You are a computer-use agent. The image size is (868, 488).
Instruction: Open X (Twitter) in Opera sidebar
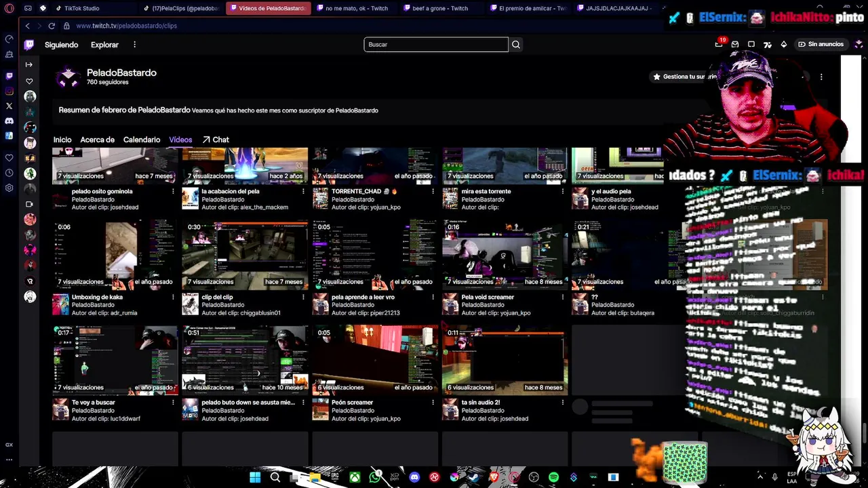click(x=9, y=106)
